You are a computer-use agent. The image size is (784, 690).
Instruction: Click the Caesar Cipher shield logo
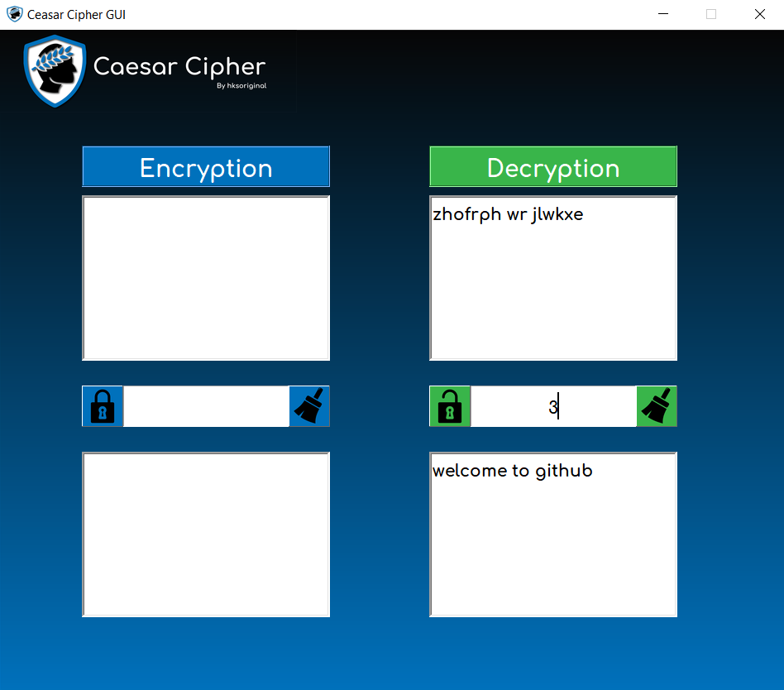tap(54, 71)
